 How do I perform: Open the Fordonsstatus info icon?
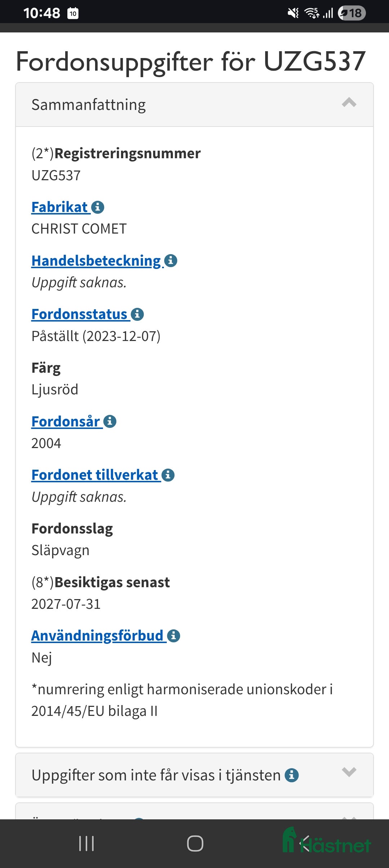138,314
